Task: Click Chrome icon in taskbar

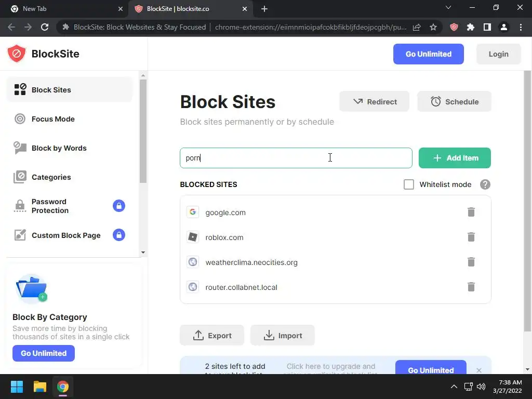Action: 63,387
